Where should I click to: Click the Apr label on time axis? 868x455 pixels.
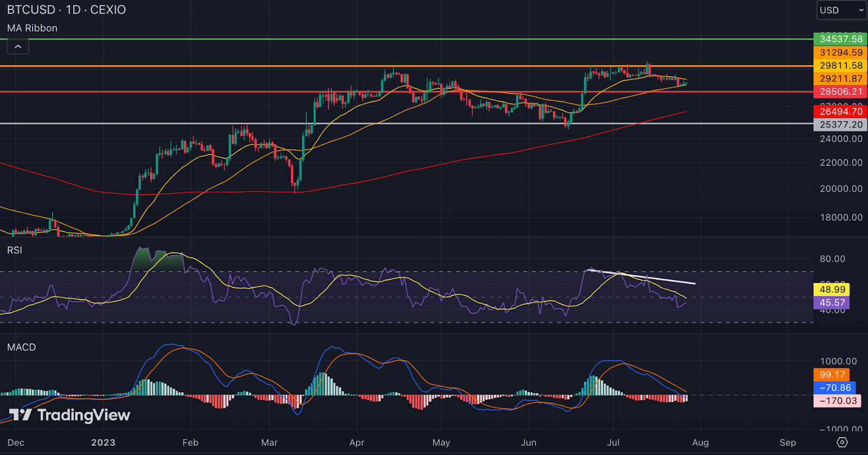pos(356,443)
